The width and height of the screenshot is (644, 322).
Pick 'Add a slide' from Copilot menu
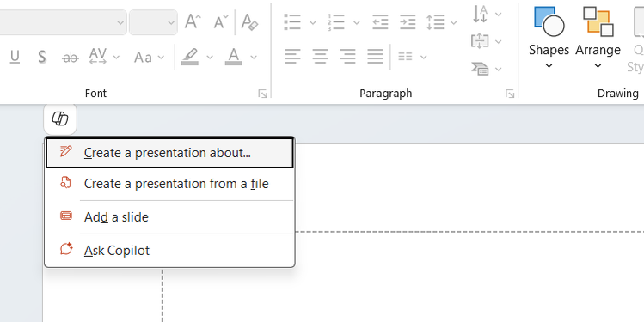[x=169, y=217]
